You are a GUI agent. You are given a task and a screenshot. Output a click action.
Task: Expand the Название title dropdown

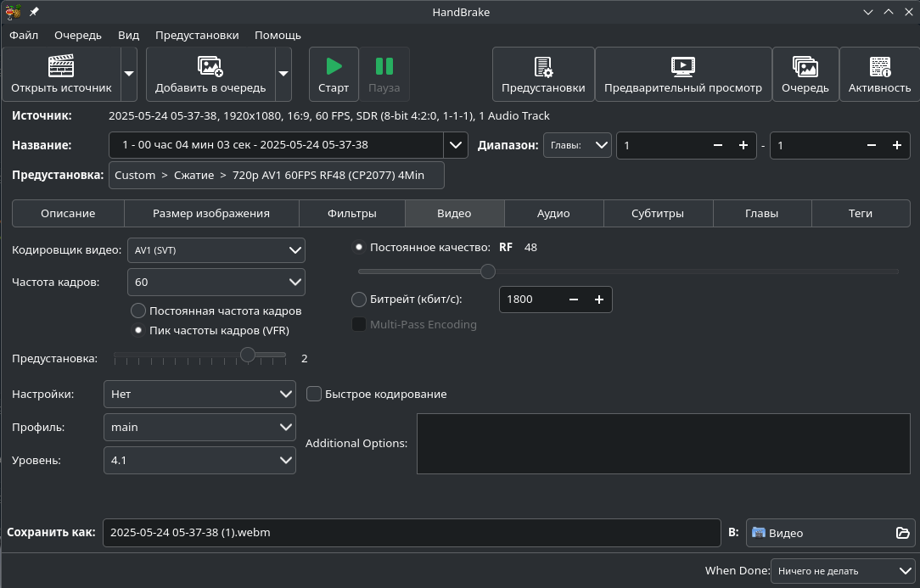(455, 145)
